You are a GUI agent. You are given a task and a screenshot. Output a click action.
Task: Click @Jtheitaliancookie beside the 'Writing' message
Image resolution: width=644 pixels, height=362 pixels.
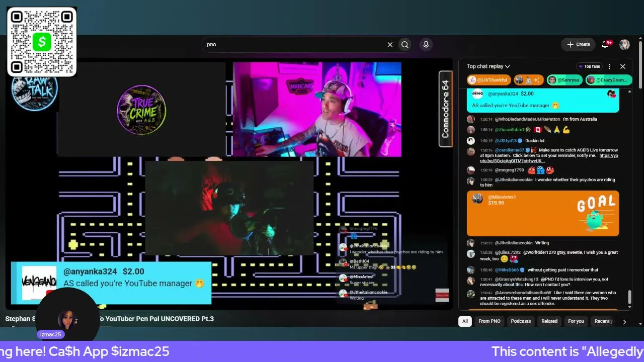(x=514, y=243)
